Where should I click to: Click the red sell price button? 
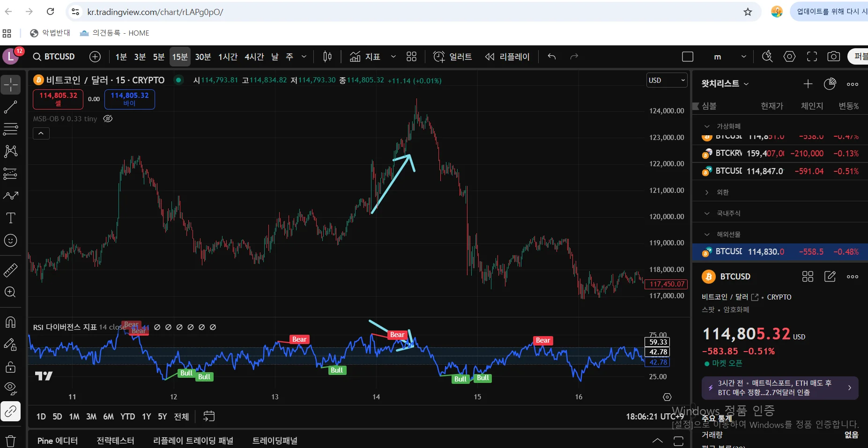58,99
